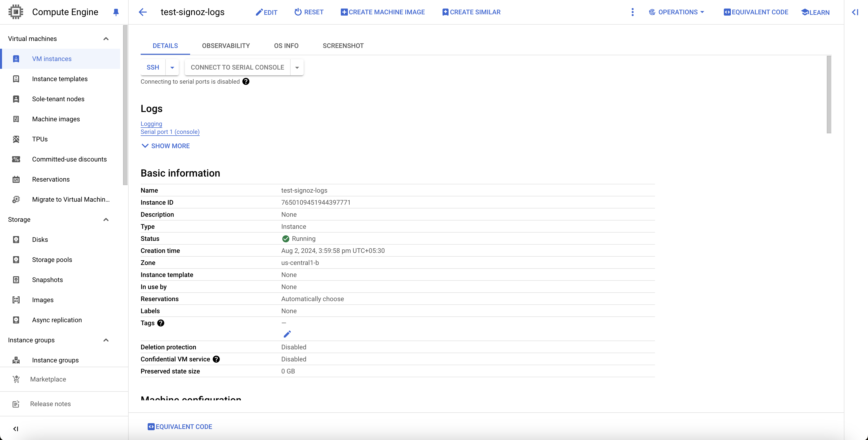868x440 pixels.
Task: Click the creation time Aug 2, 2024 value
Action: 333,251
